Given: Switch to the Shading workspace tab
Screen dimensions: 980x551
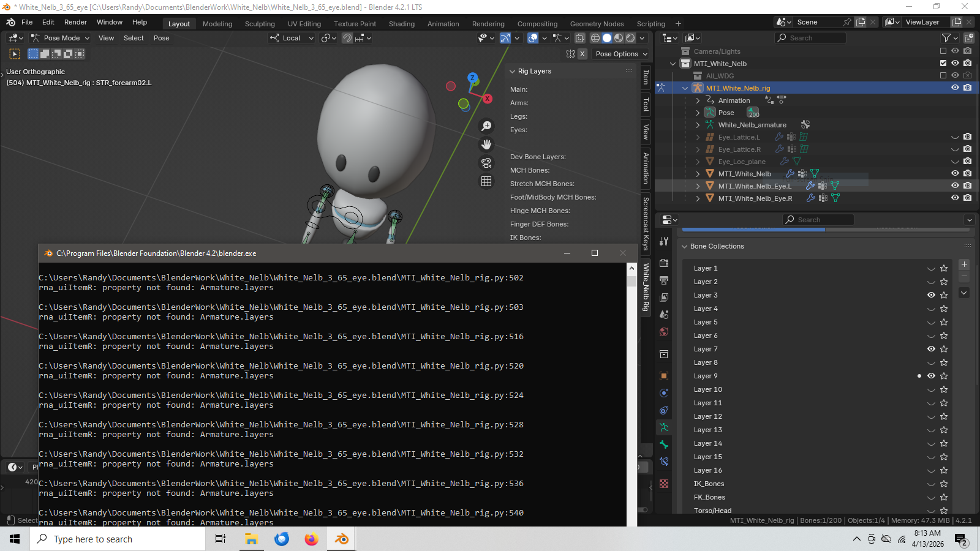Looking at the screenshot, I should [x=402, y=24].
